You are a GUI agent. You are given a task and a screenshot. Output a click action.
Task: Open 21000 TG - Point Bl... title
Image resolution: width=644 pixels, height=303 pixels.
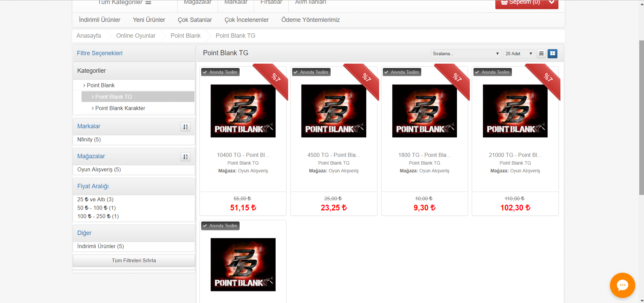(515, 155)
